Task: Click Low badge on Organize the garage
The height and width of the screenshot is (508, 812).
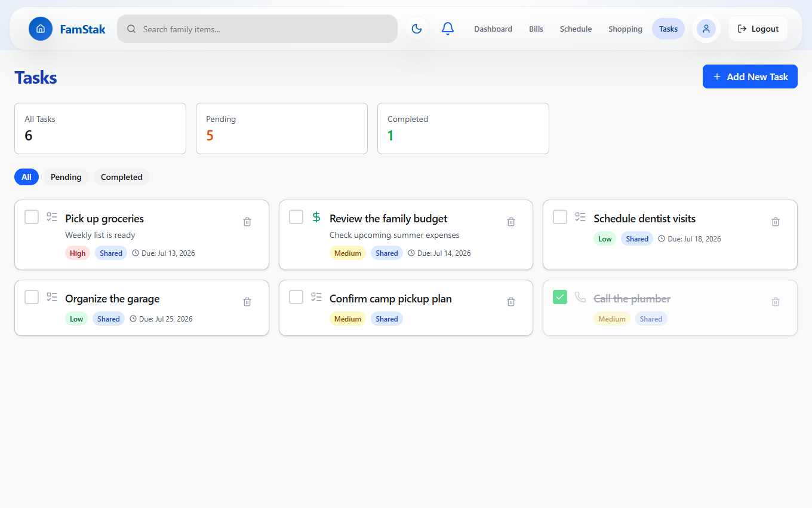Action: point(76,319)
